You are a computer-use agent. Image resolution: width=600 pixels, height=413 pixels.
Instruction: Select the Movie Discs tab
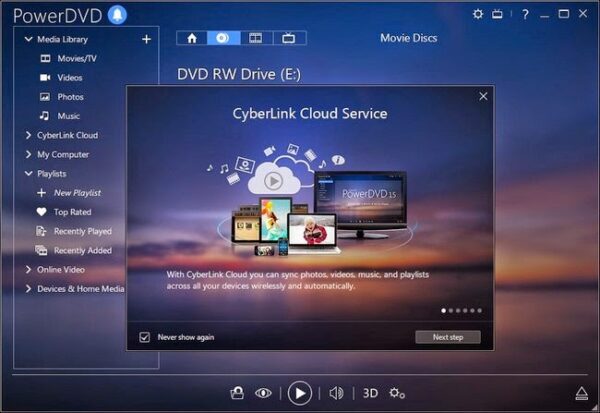223,38
